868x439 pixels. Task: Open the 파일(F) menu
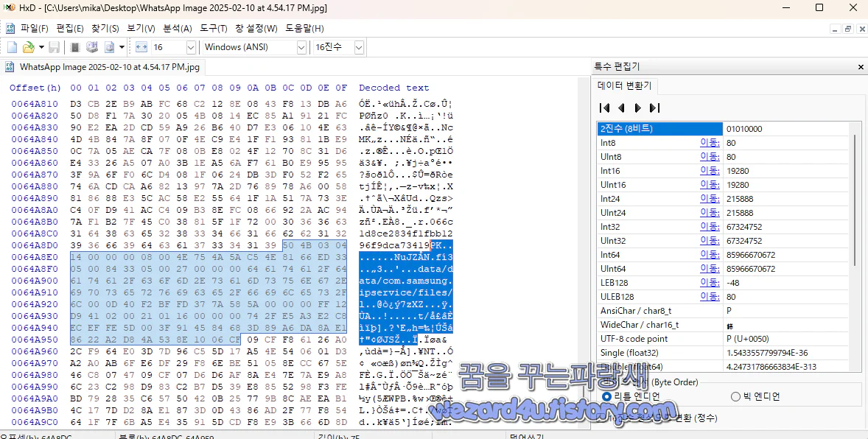click(x=35, y=28)
